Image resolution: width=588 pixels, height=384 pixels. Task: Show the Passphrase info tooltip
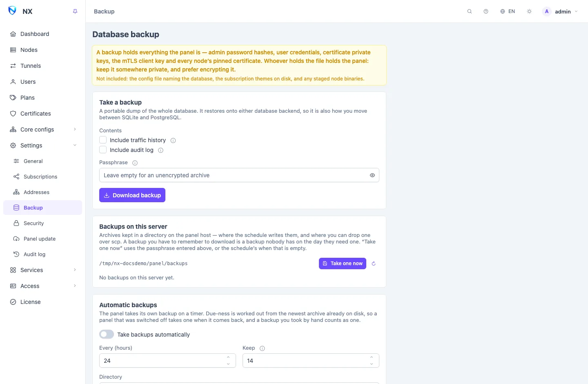point(135,163)
